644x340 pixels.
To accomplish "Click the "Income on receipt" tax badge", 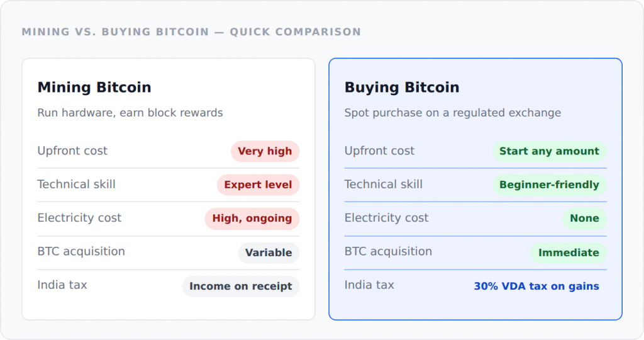I will click(241, 286).
